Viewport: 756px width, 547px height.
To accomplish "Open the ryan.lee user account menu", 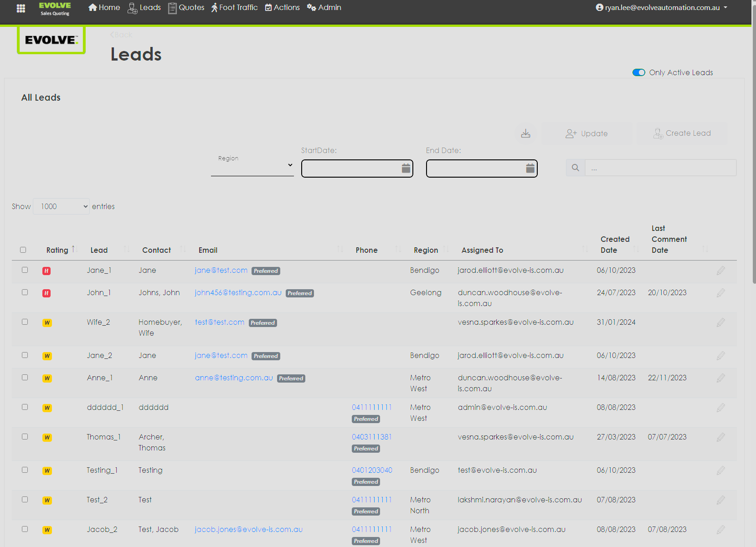I will coord(661,8).
